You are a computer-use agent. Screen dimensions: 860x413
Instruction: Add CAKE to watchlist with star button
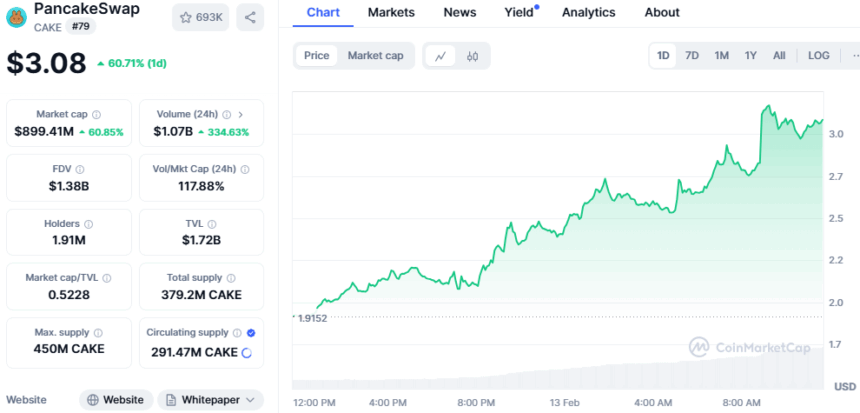click(201, 18)
